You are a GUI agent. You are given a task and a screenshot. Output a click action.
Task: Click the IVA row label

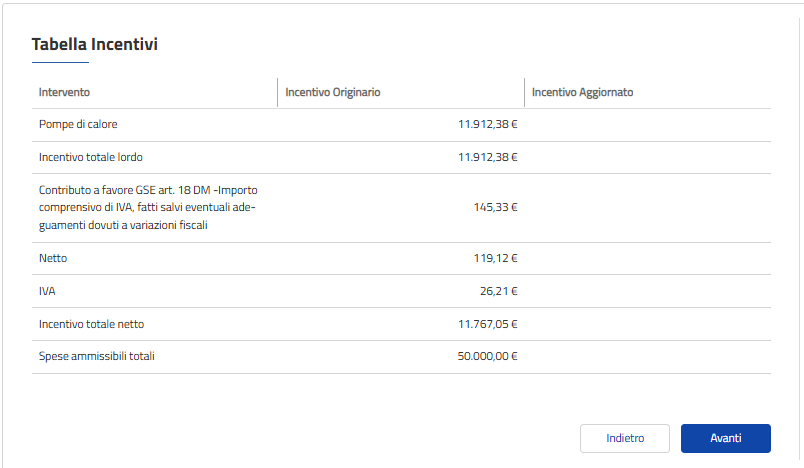click(x=47, y=291)
